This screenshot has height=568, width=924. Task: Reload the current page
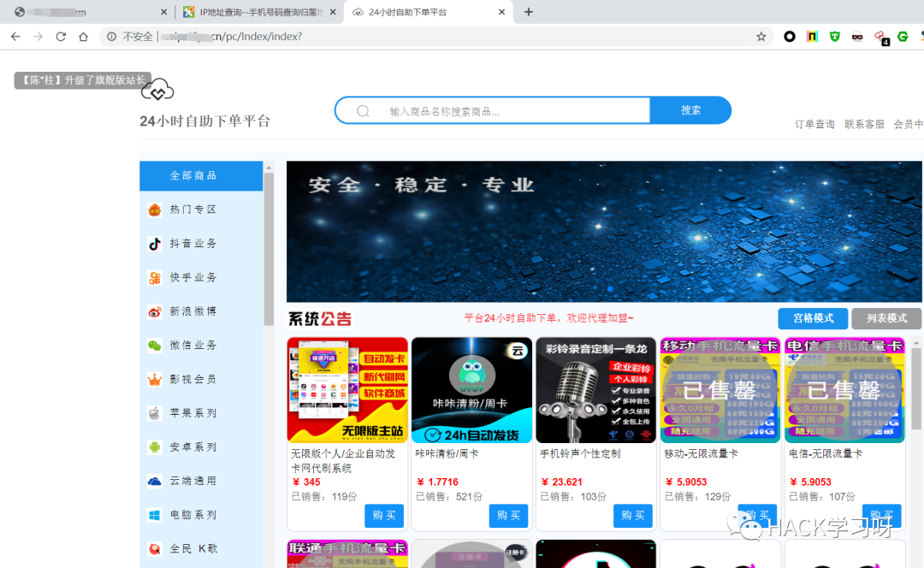pos(61,37)
